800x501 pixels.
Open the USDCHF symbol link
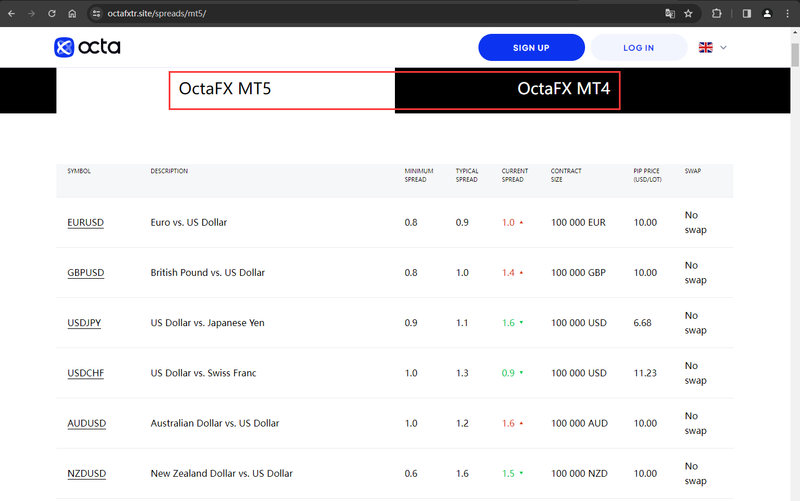point(86,373)
